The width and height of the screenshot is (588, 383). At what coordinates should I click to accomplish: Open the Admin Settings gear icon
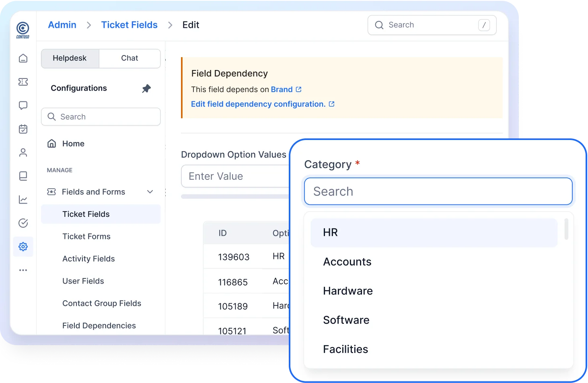click(23, 247)
